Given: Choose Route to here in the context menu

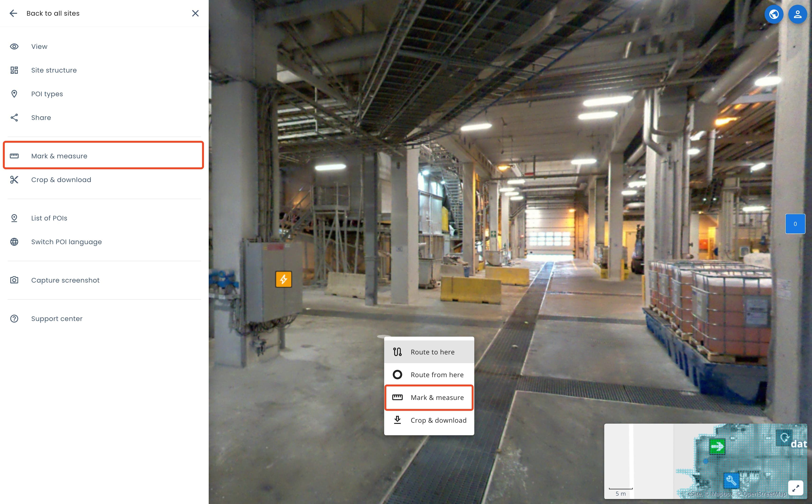Looking at the screenshot, I should pyautogui.click(x=433, y=352).
